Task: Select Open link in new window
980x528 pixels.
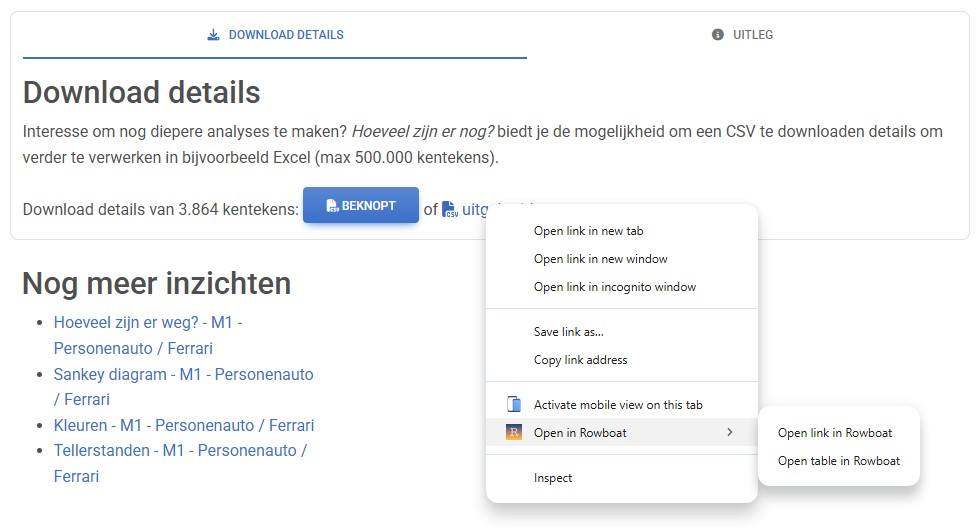Action: click(x=600, y=259)
